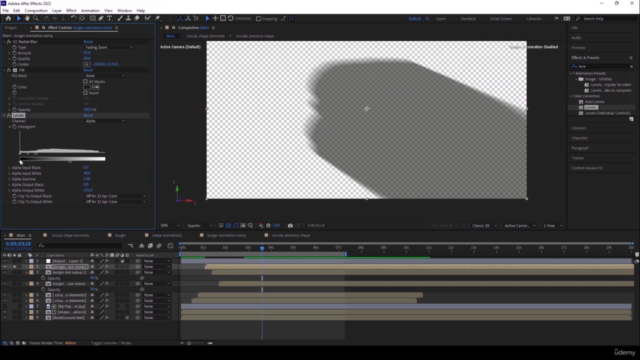This screenshot has height=360, width=640.
Task: Select the Eraser tool
Action: click(137, 18)
